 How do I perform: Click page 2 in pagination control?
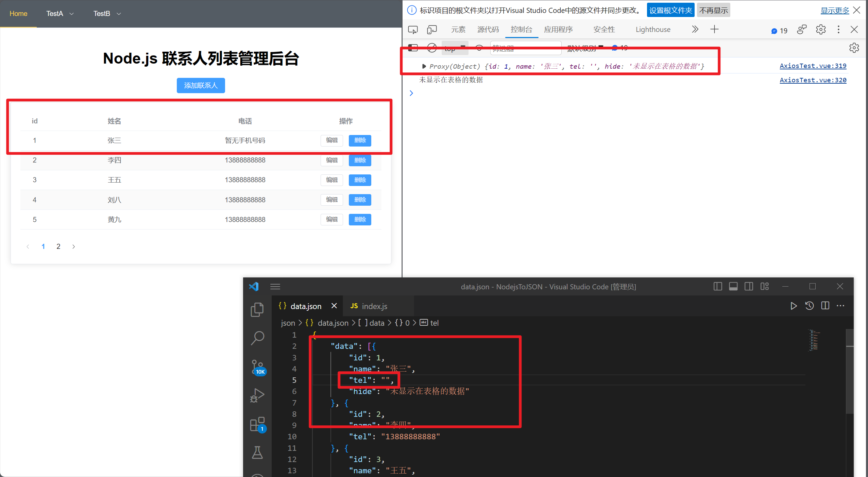pos(58,246)
